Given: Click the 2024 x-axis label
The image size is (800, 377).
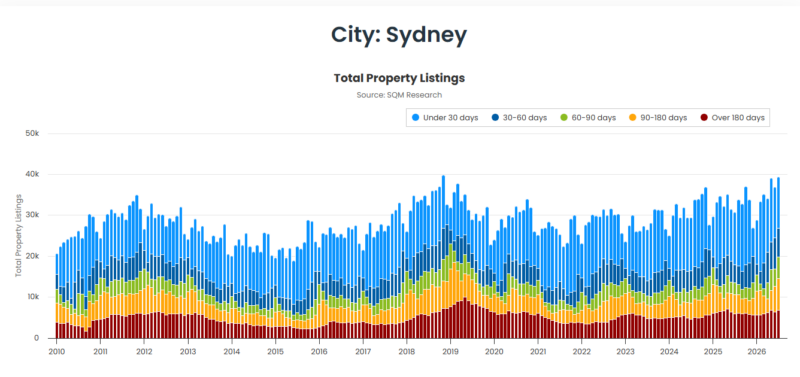Looking at the screenshot, I should coord(669,352).
